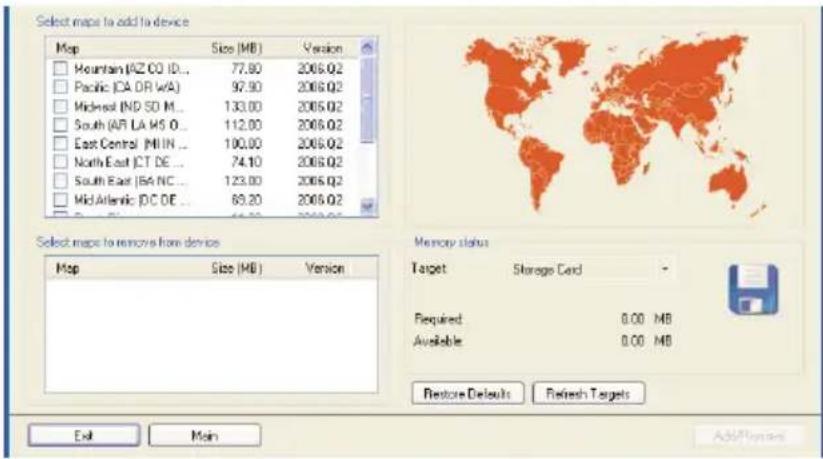Click the Refresh Targets button

[588, 393]
